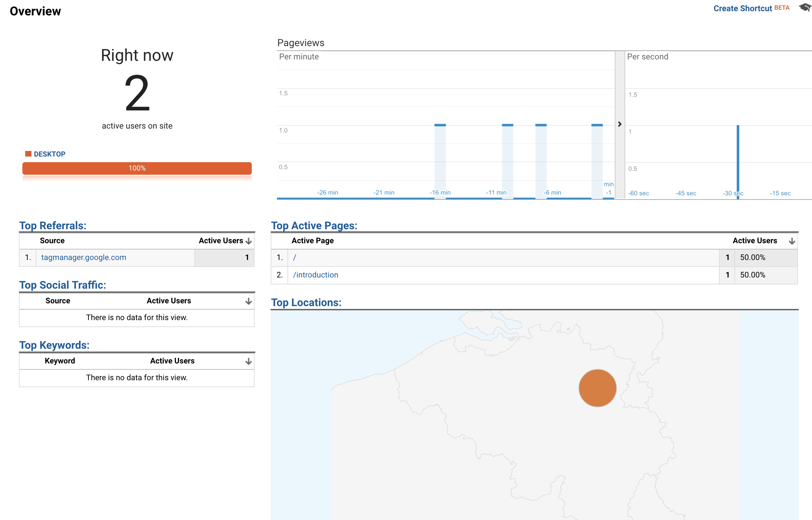This screenshot has width=812, height=520.
Task: Toggle sort on the Keyword column
Action: [x=59, y=361]
